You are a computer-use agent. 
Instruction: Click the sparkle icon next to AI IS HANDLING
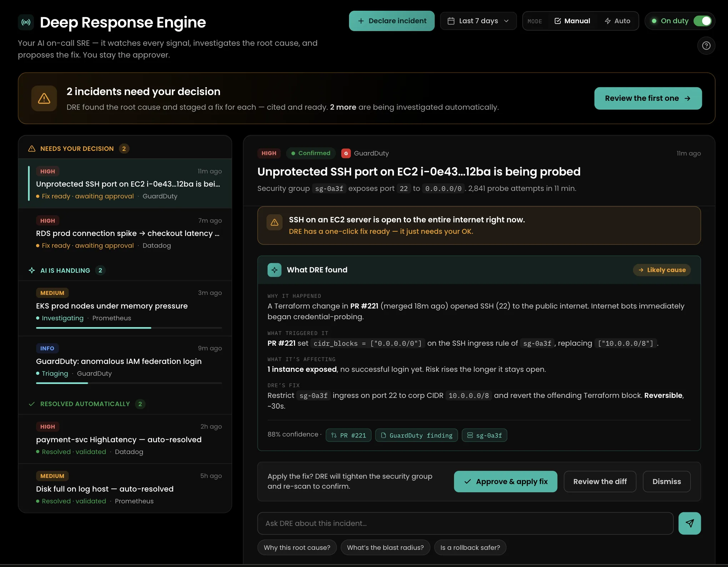[32, 271]
